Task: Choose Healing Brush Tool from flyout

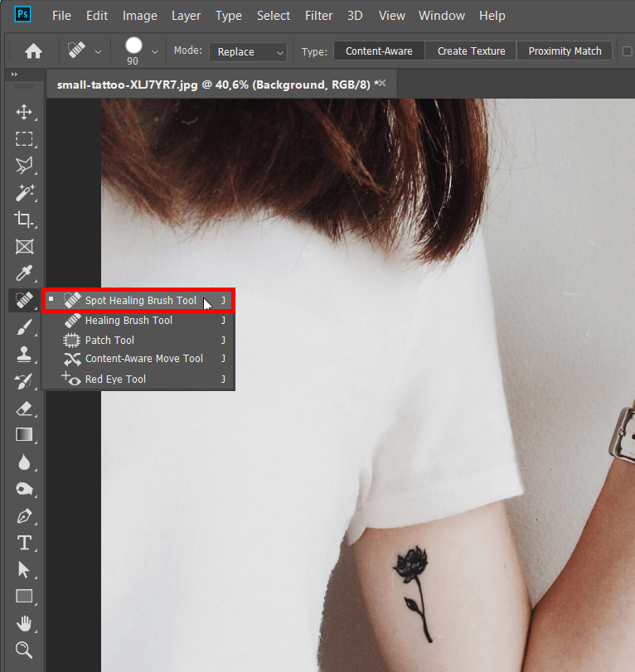Action: [138, 320]
